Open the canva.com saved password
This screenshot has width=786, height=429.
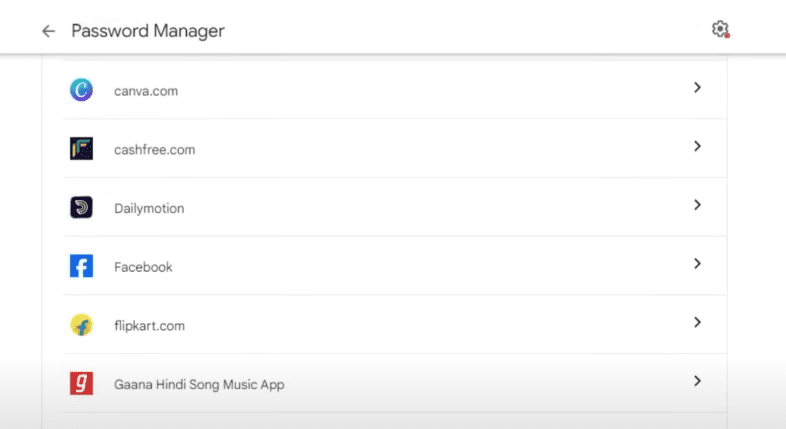click(x=146, y=91)
